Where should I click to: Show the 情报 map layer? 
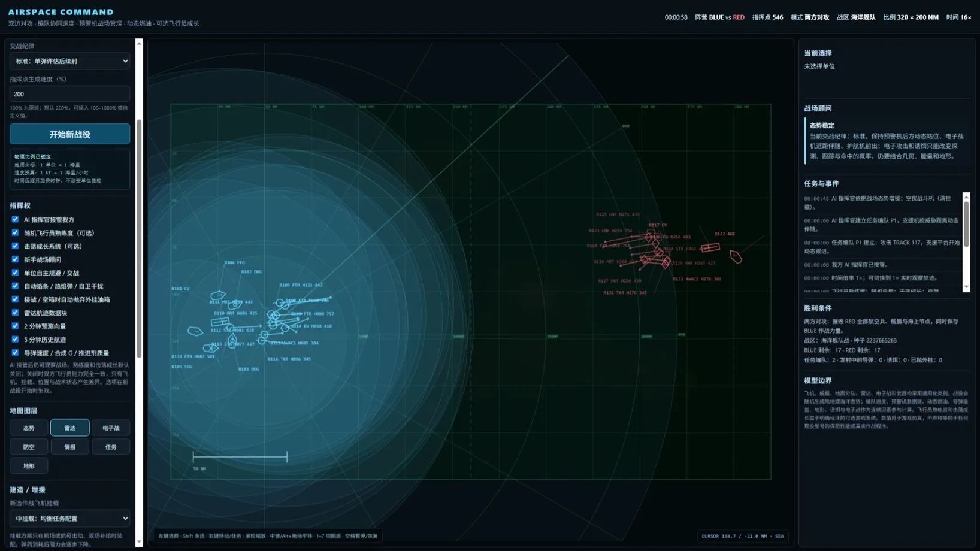pos(69,447)
